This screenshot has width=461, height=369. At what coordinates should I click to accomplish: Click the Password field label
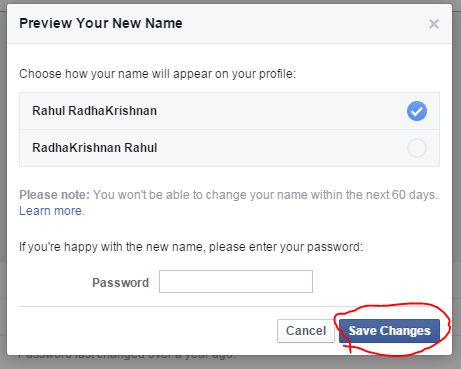(120, 283)
